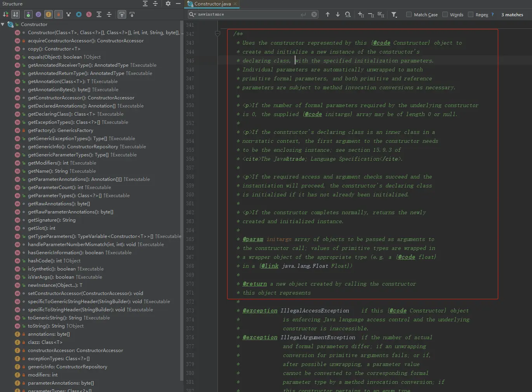
Task: Open search history dropdown magnifier
Action: pyautogui.click(x=192, y=14)
